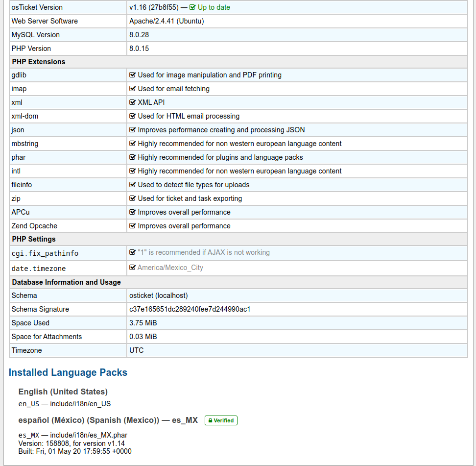Select the osTicket version v1.16 (27b8f55) value

[154, 7]
